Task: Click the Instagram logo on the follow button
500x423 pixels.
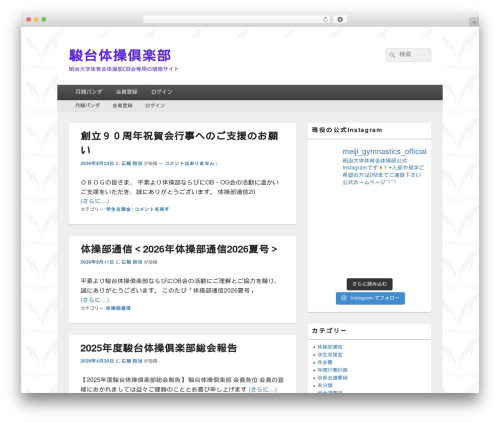Action: [344, 298]
